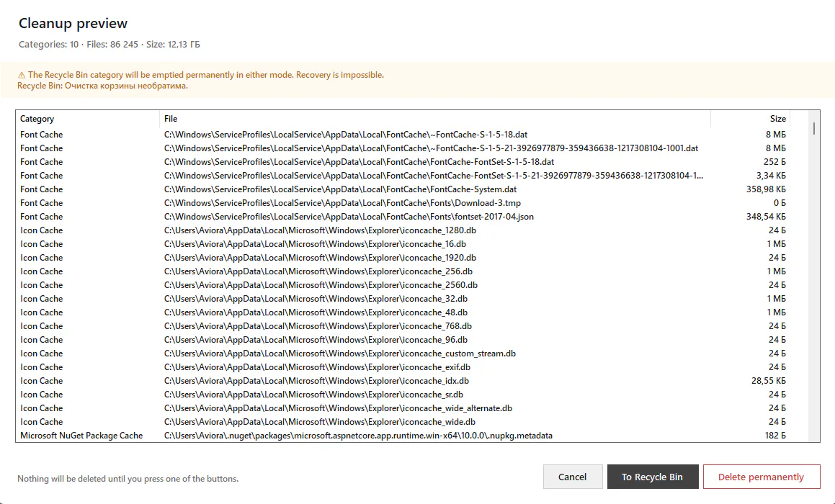This screenshot has height=504, width=835.
Task: Click the Cancel button
Action: click(573, 477)
